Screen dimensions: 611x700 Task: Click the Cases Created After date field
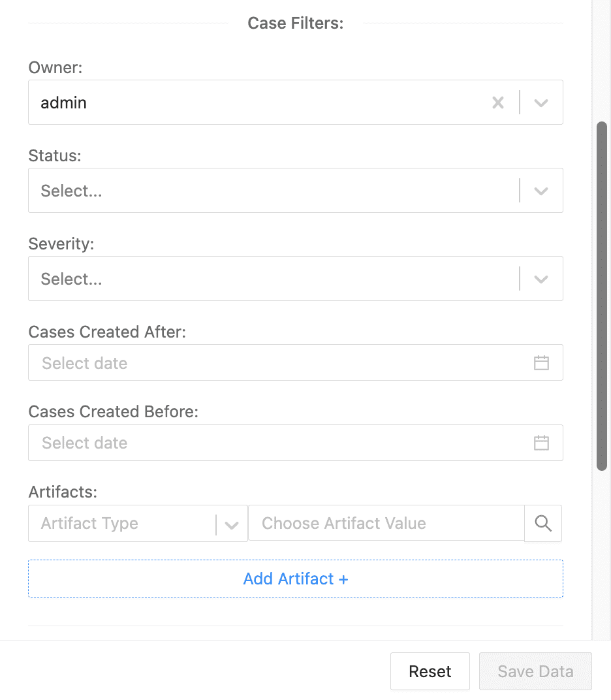pyautogui.click(x=261, y=362)
